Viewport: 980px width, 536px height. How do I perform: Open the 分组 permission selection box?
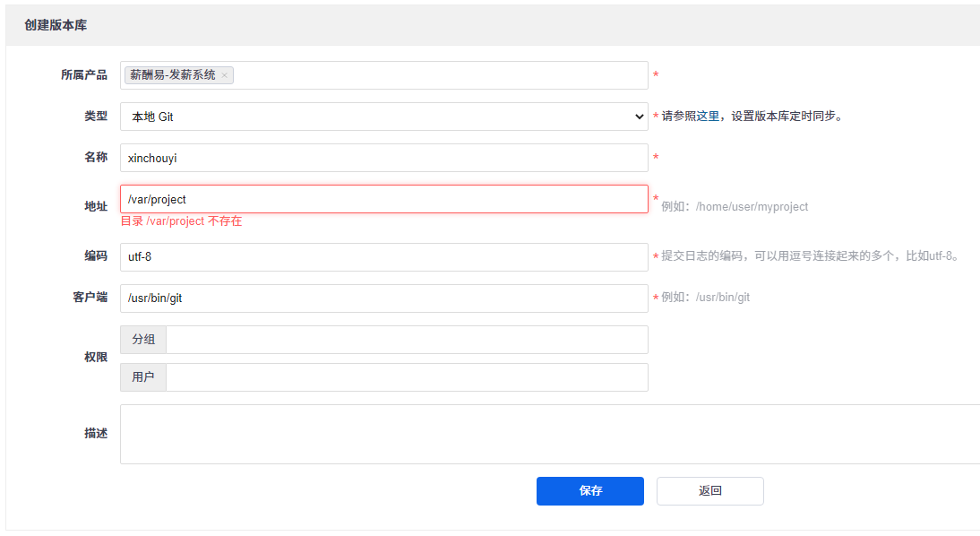pyautogui.click(x=407, y=340)
